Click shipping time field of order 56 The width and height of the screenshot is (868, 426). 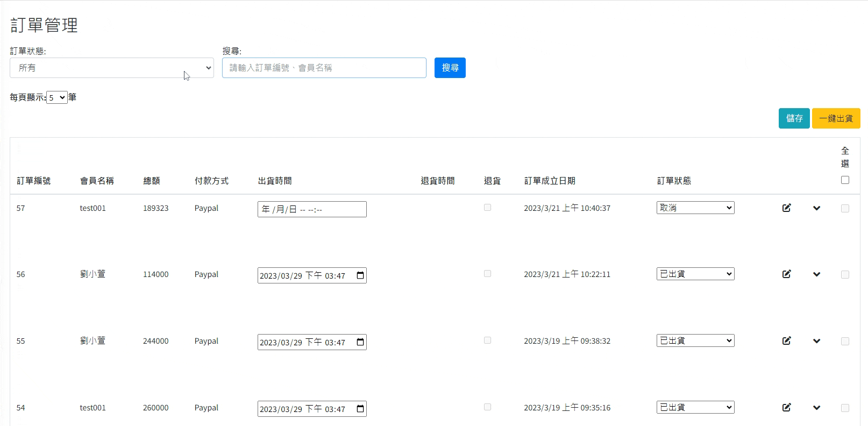[x=312, y=275]
